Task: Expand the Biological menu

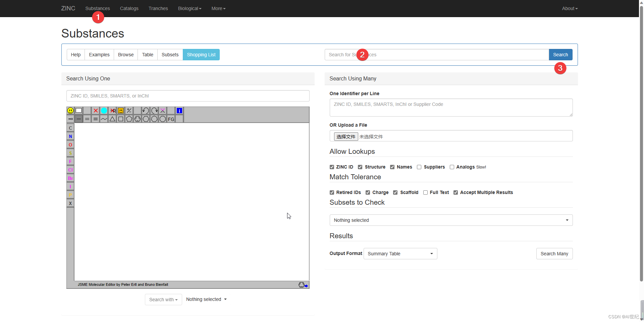Action: [190, 8]
